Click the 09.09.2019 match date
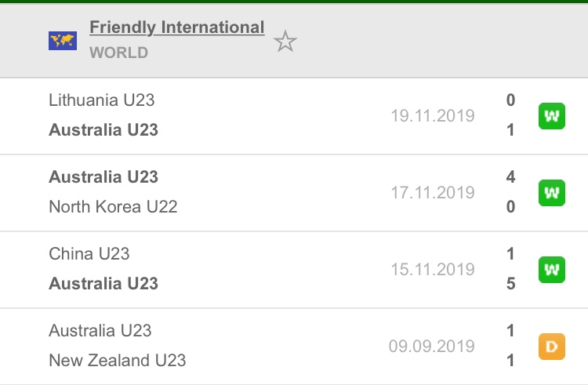The height and width of the screenshot is (385, 588). [x=432, y=347]
